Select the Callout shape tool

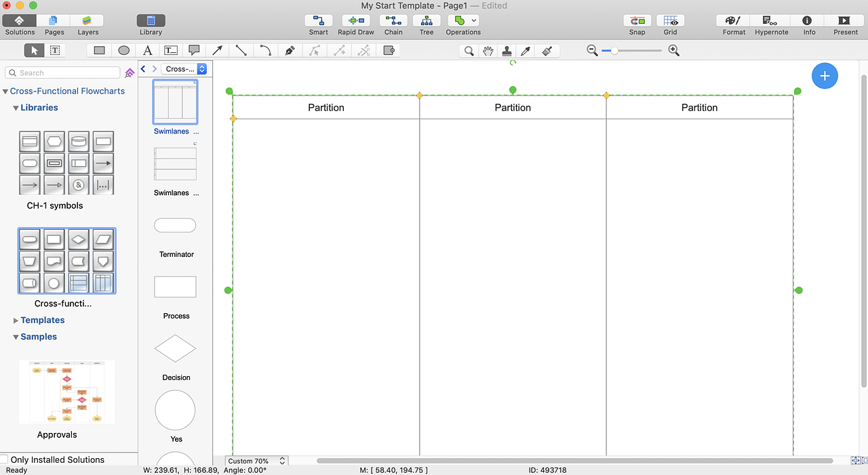[194, 50]
